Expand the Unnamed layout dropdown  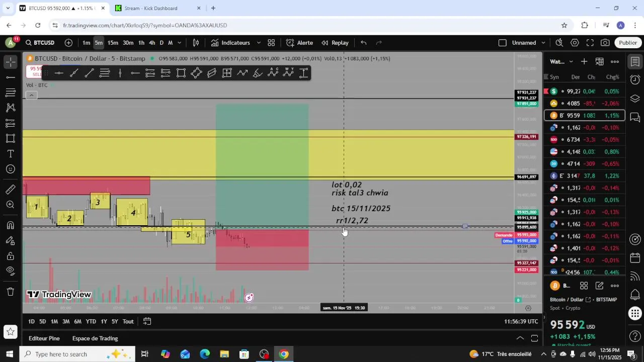click(x=544, y=43)
